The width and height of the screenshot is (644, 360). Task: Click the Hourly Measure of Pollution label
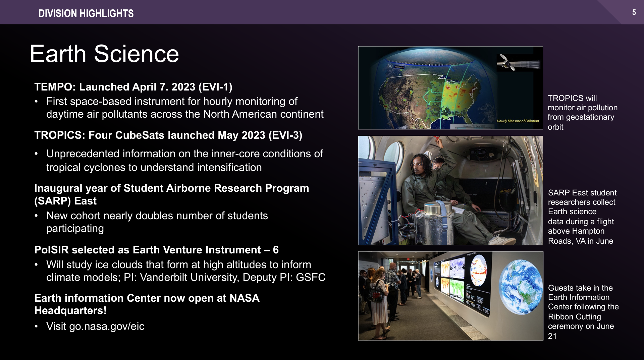tap(518, 121)
